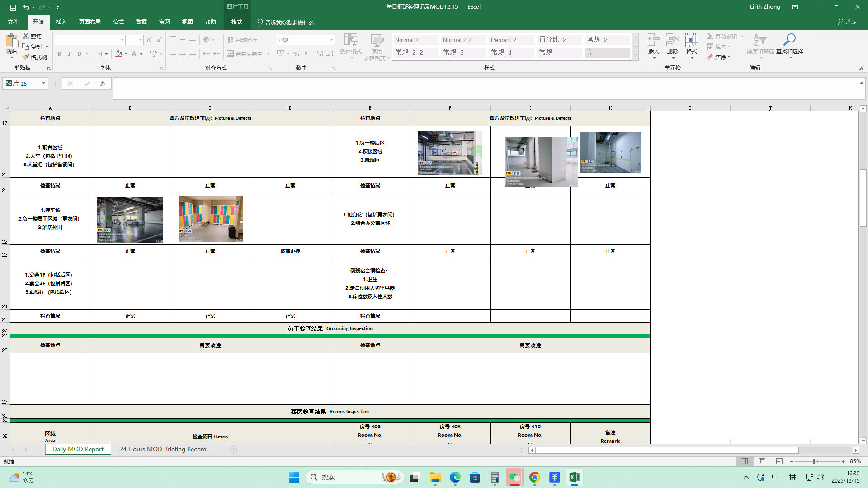
Task: Click the insert function fx icon
Action: [x=103, y=84]
